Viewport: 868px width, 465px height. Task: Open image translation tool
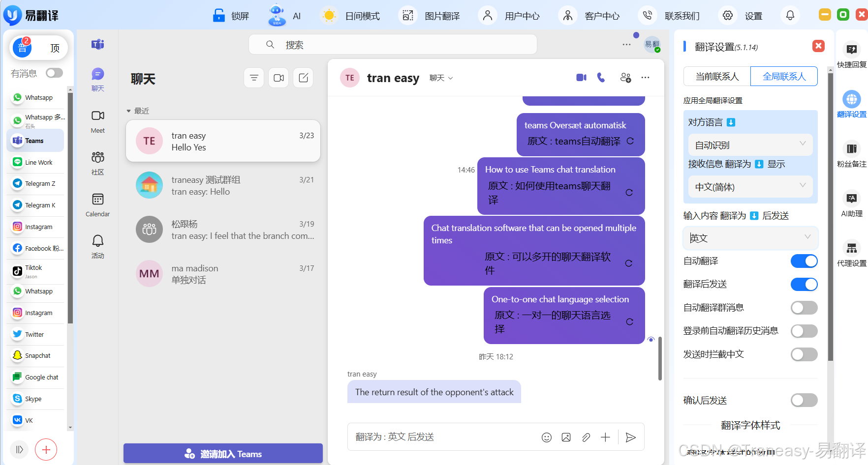coord(407,16)
